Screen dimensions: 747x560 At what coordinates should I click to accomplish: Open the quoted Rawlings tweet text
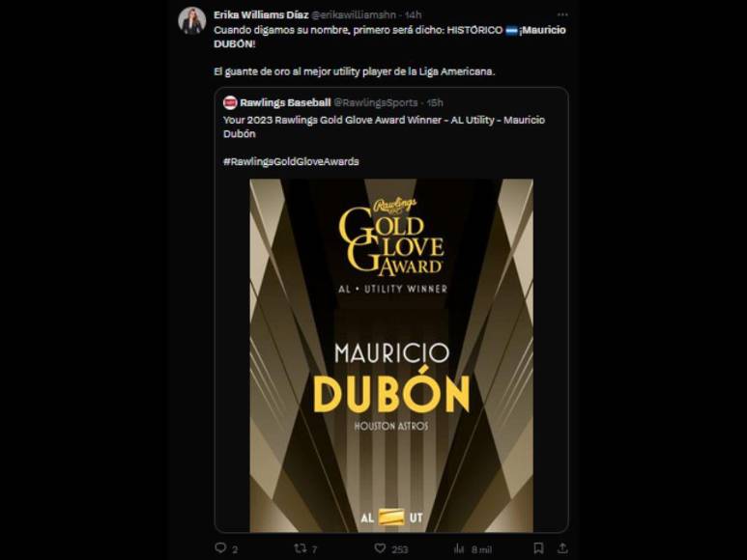[384, 126]
